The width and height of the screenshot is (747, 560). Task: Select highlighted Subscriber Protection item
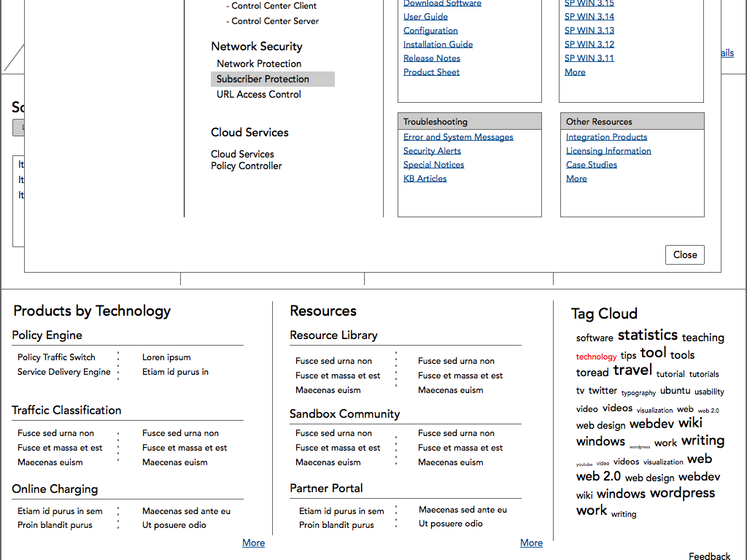coord(273,79)
